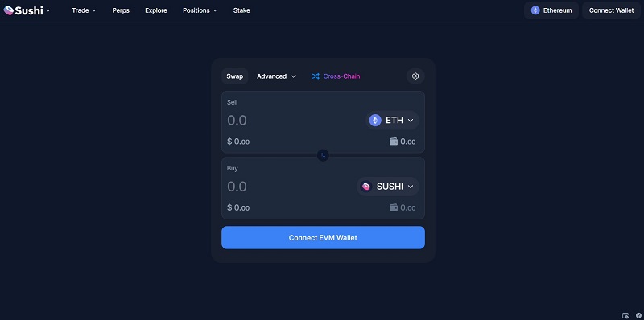Open the chevron next to the Sushi logo
The width and height of the screenshot is (644, 320).
48,10
